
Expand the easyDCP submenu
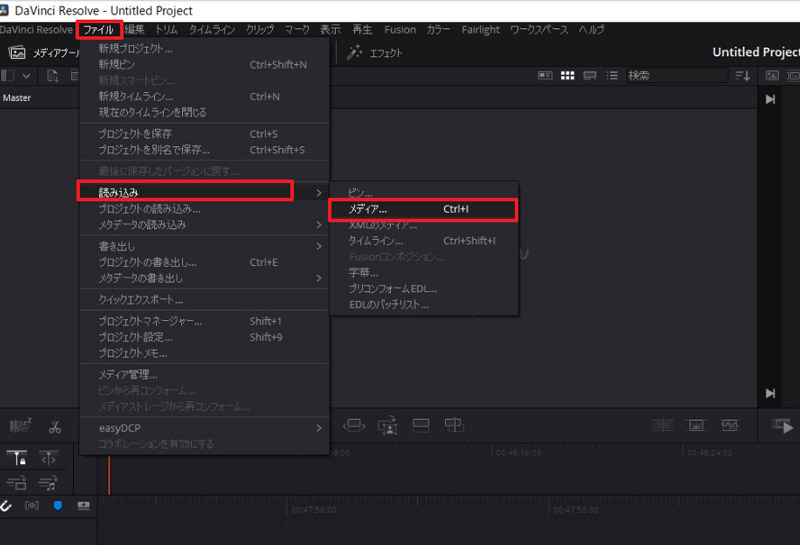[x=204, y=428]
